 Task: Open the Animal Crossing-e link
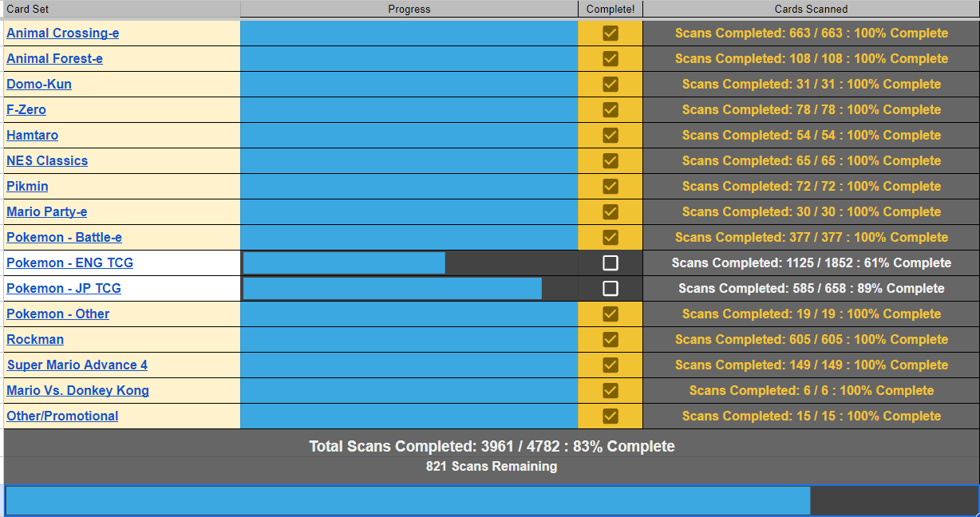63,33
